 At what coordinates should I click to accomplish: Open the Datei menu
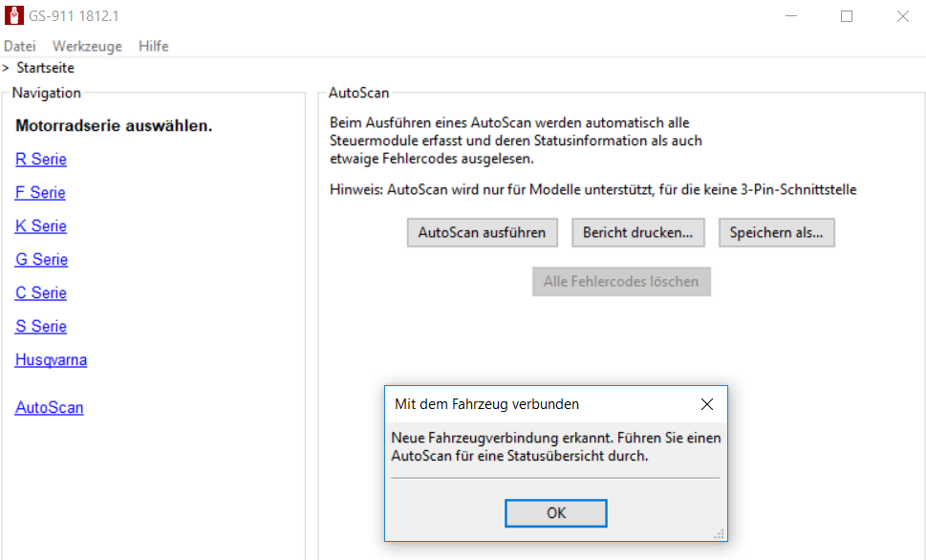pos(20,46)
